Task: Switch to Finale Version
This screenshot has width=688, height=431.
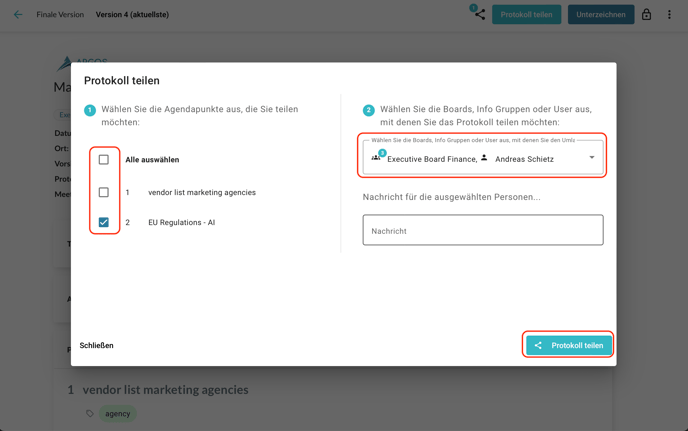Action: click(60, 15)
